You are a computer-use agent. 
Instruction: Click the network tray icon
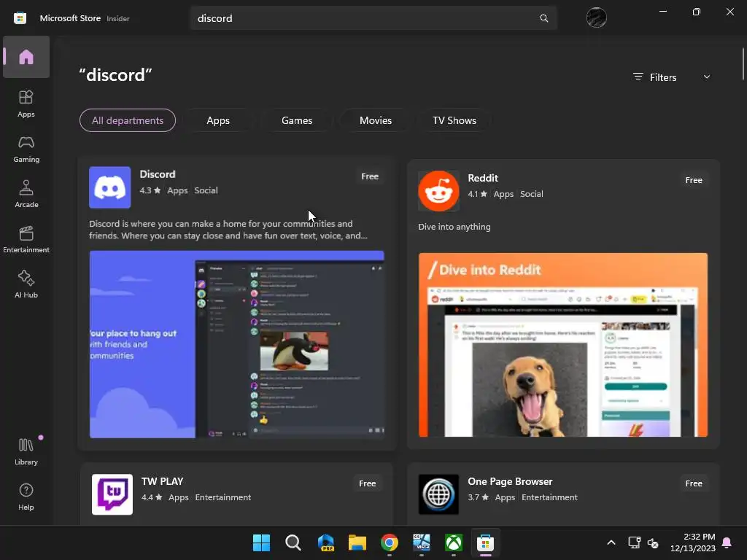(x=634, y=542)
